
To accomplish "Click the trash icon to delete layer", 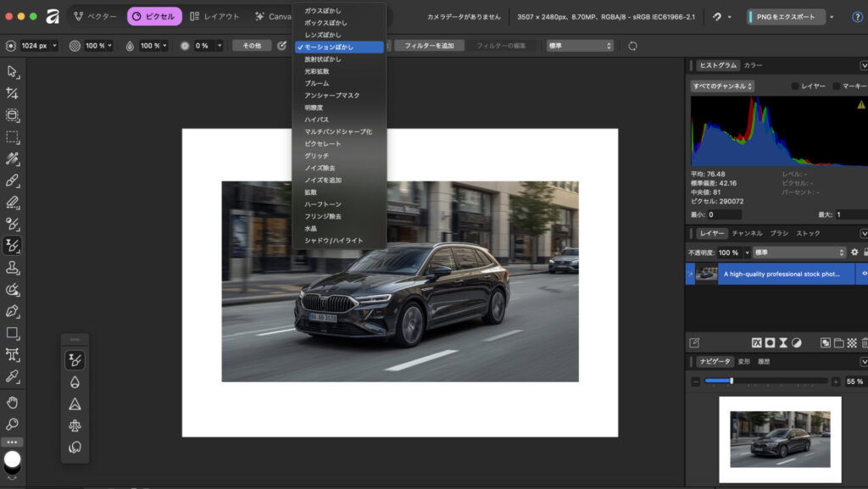I will coord(864,342).
